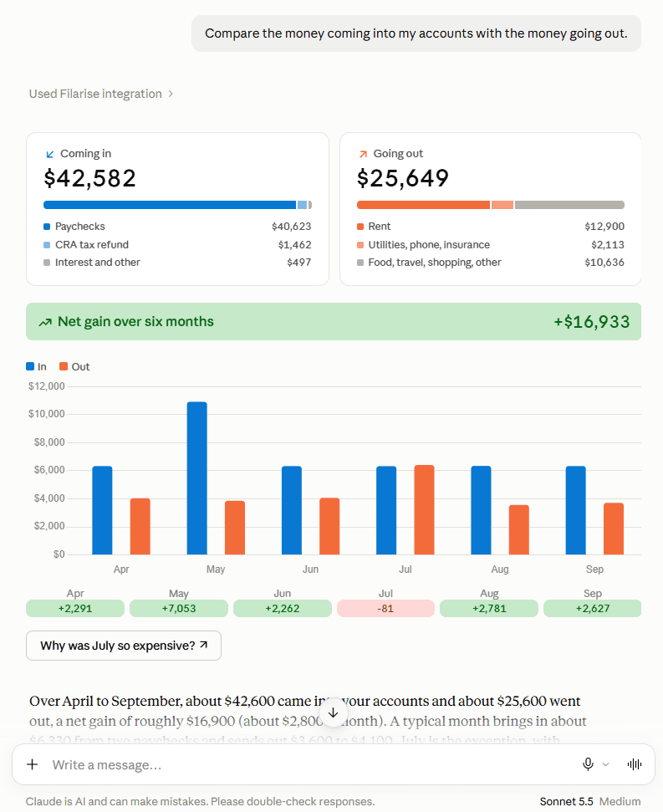Image resolution: width=663 pixels, height=812 pixels.
Task: Click the Aug +2,781 net pill
Action: tap(489, 609)
